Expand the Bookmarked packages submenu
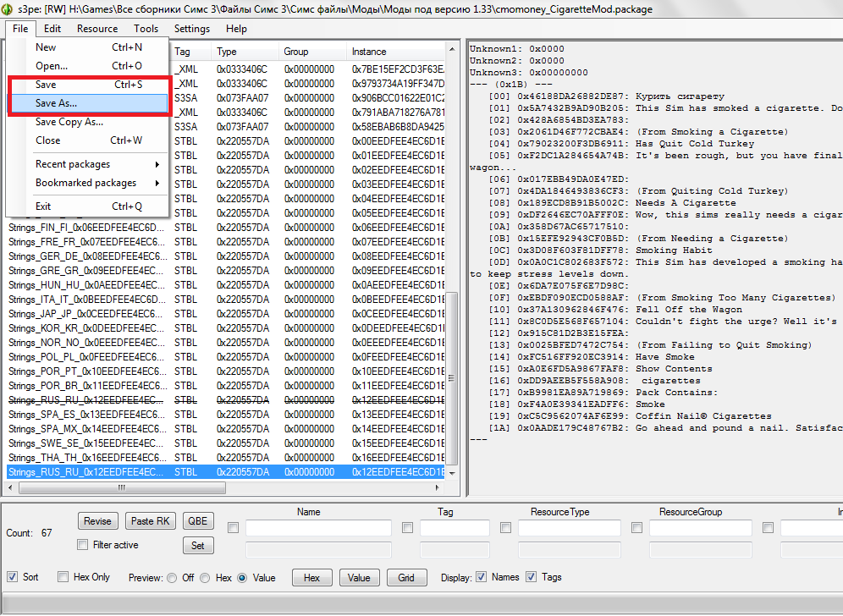 click(85, 183)
